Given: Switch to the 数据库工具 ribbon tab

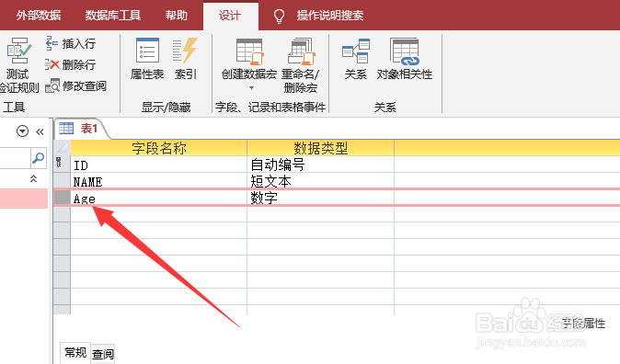Looking at the screenshot, I should (x=113, y=16).
